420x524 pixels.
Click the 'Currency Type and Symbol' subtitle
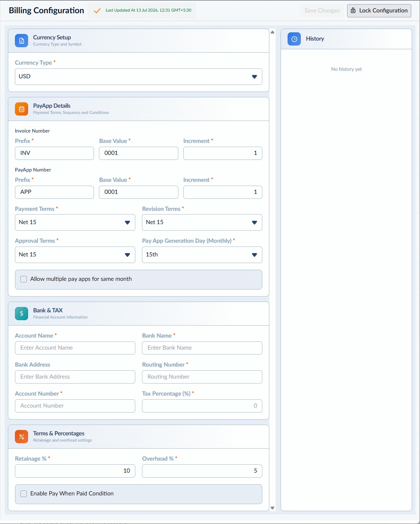point(57,44)
